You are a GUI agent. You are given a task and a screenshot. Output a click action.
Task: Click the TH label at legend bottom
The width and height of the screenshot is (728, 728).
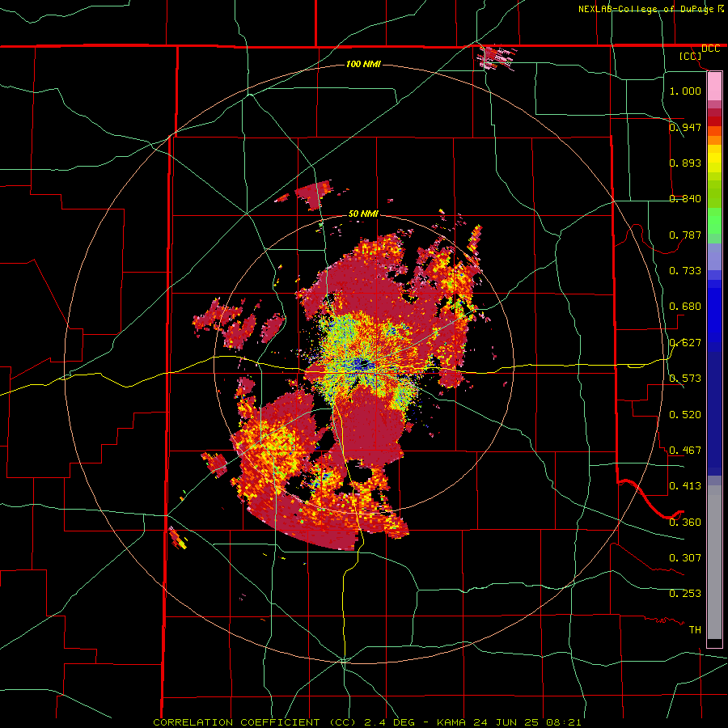point(695,629)
